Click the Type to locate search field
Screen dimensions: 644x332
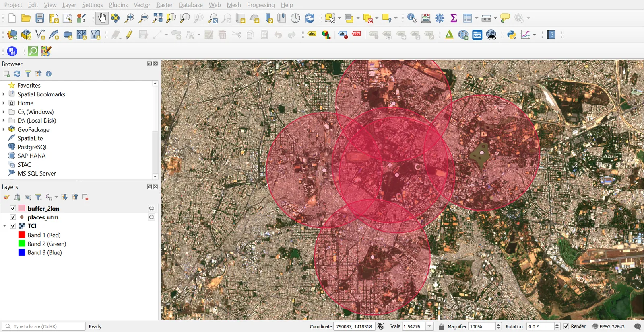pos(43,326)
